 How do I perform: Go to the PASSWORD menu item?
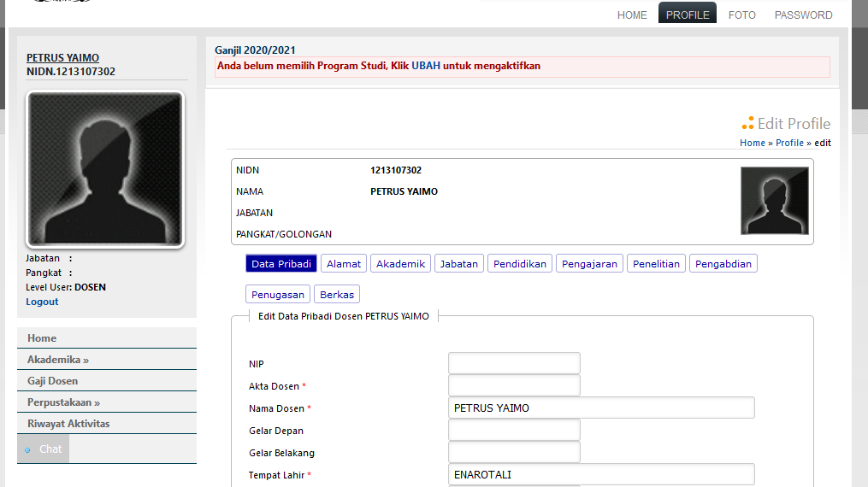coord(803,15)
